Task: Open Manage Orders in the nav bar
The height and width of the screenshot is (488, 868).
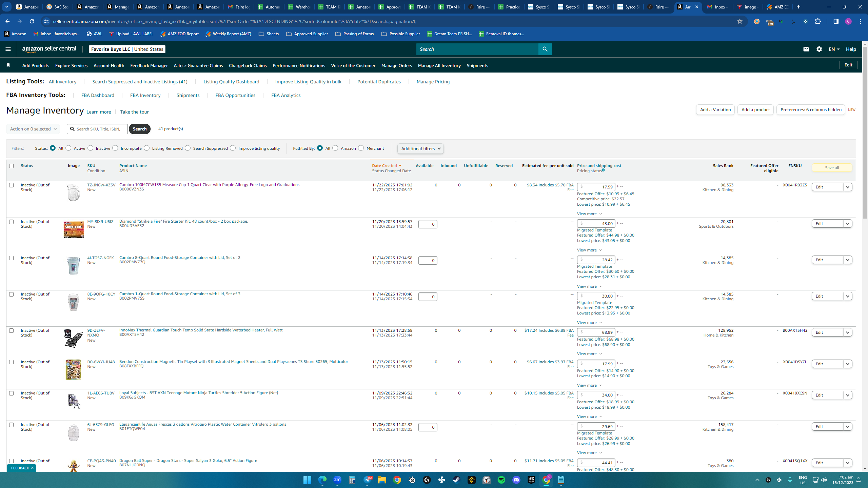Action: pyautogui.click(x=396, y=65)
